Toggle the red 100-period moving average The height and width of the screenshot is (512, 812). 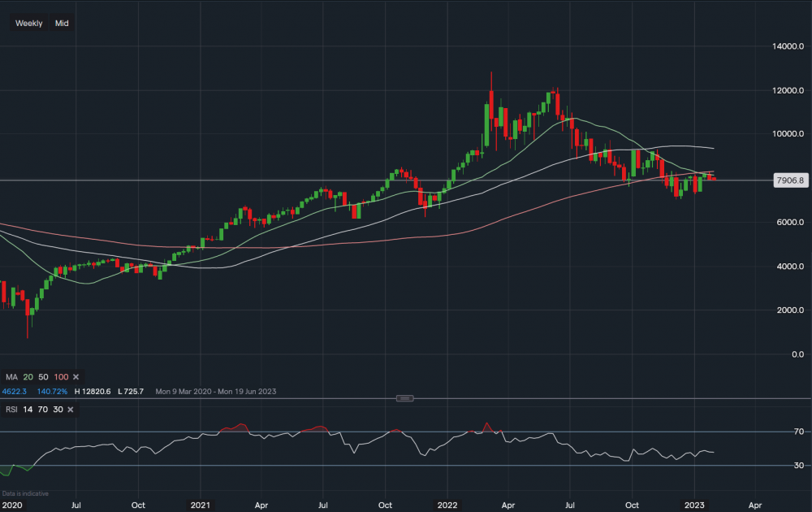(63, 376)
